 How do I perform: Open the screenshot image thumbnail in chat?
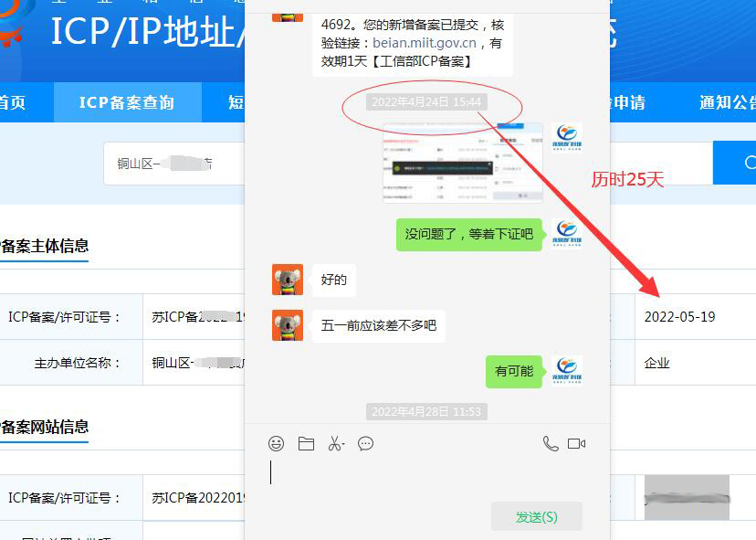tap(463, 163)
